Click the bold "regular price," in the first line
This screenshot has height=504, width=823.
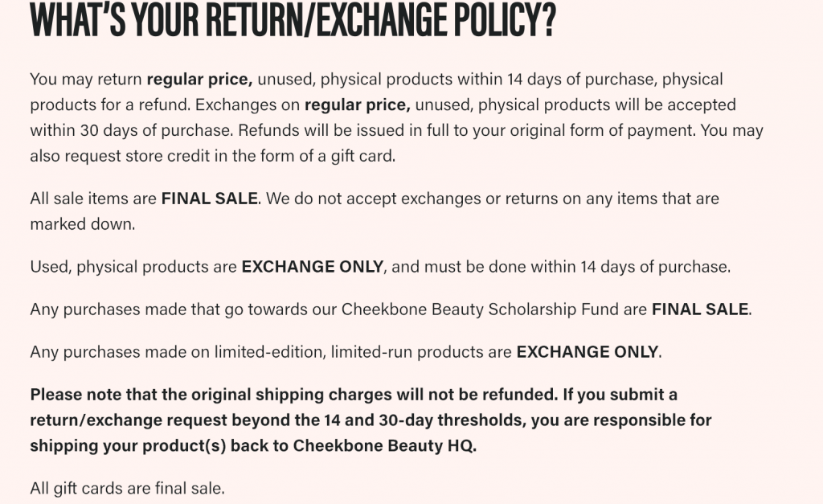(199, 80)
